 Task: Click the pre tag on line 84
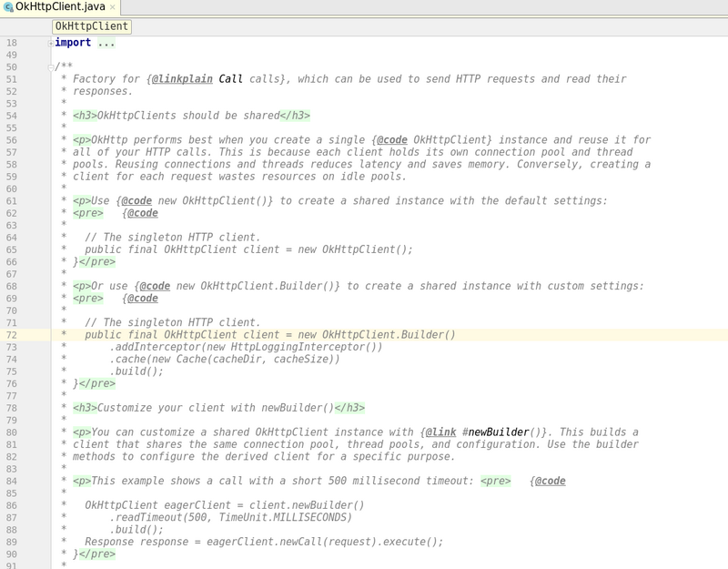coord(495,482)
